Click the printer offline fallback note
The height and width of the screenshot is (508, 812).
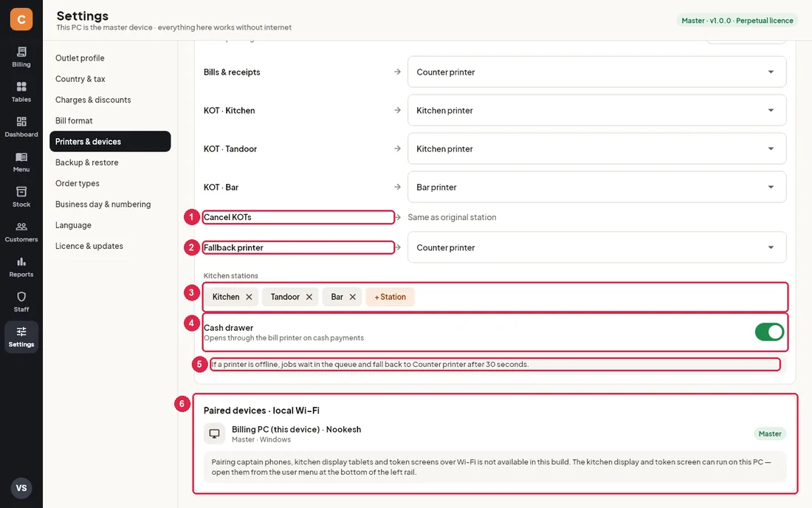pyautogui.click(x=370, y=365)
